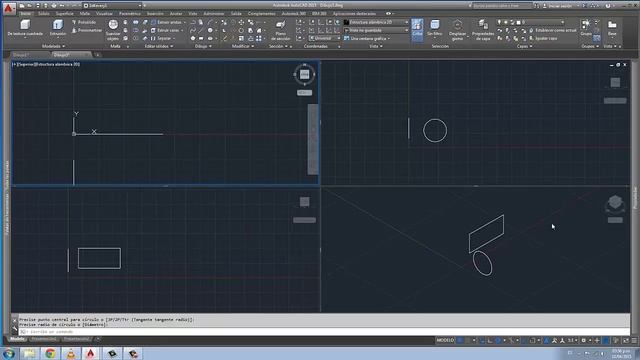Click the Desplazar gizmo icon
The width and height of the screenshot is (640, 360).
457,24
